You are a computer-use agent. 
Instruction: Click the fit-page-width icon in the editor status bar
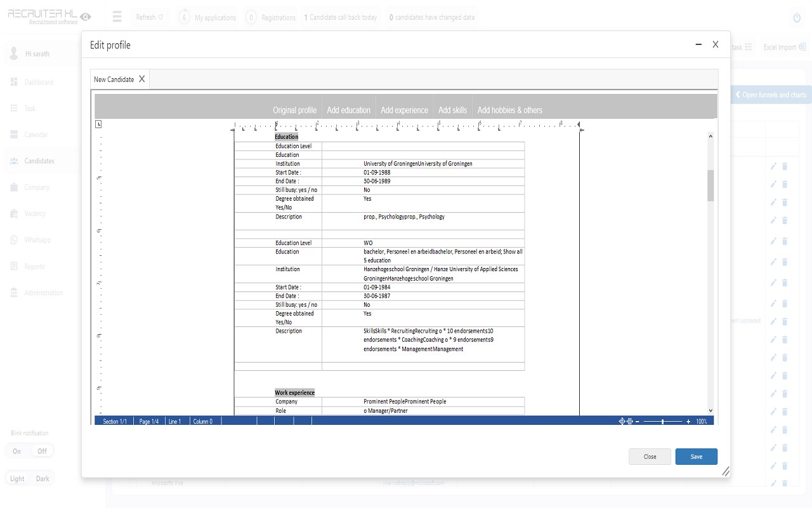pos(630,421)
